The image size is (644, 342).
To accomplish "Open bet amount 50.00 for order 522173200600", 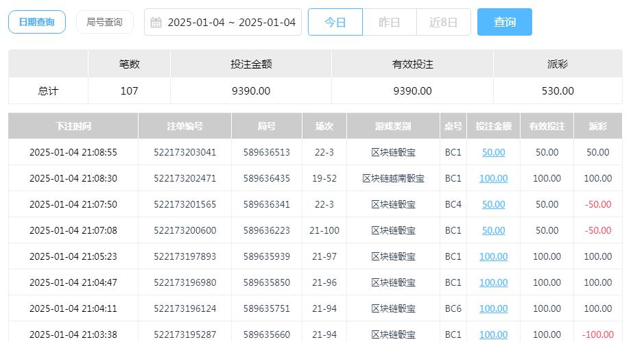I will point(493,230).
